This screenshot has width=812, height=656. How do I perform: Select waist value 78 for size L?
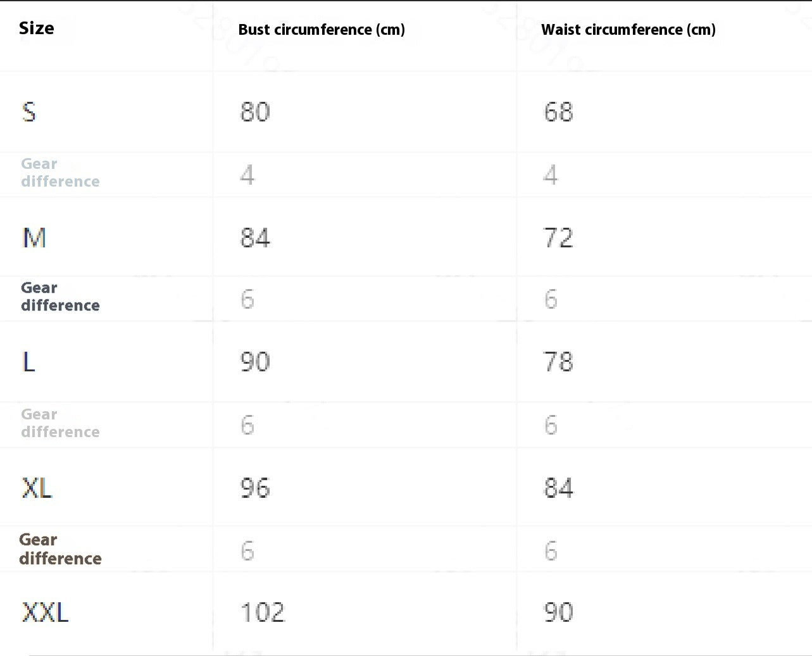click(x=558, y=362)
